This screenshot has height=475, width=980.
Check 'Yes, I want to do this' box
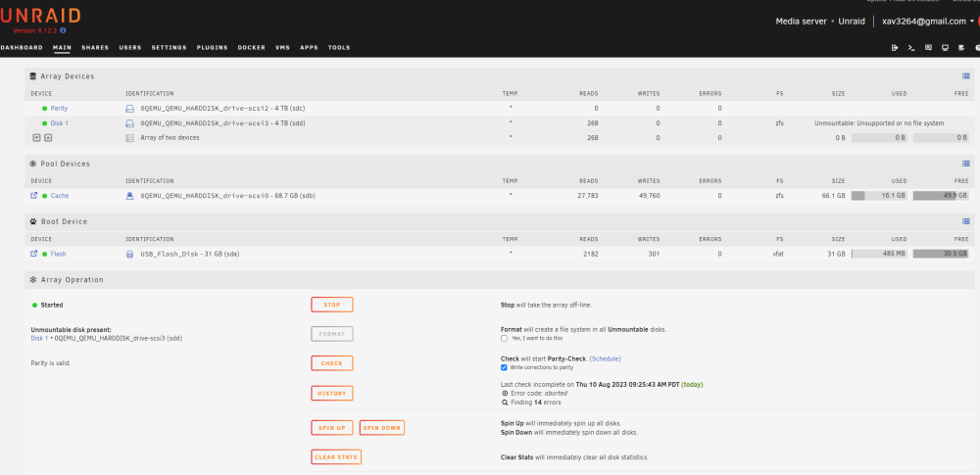[504, 338]
